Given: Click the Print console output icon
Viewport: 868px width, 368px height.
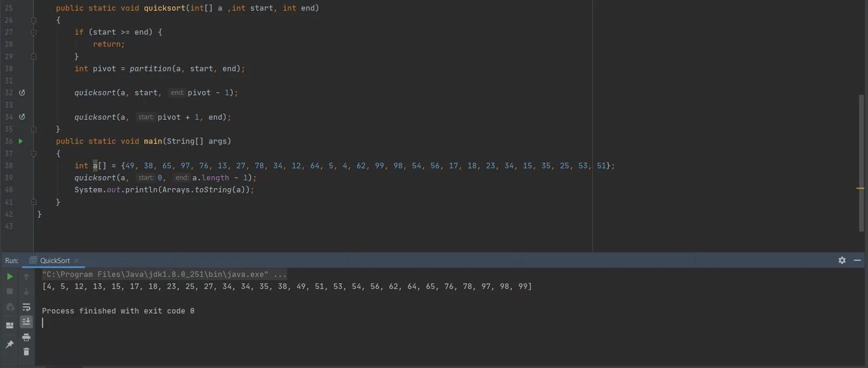Looking at the screenshot, I should coord(26,337).
